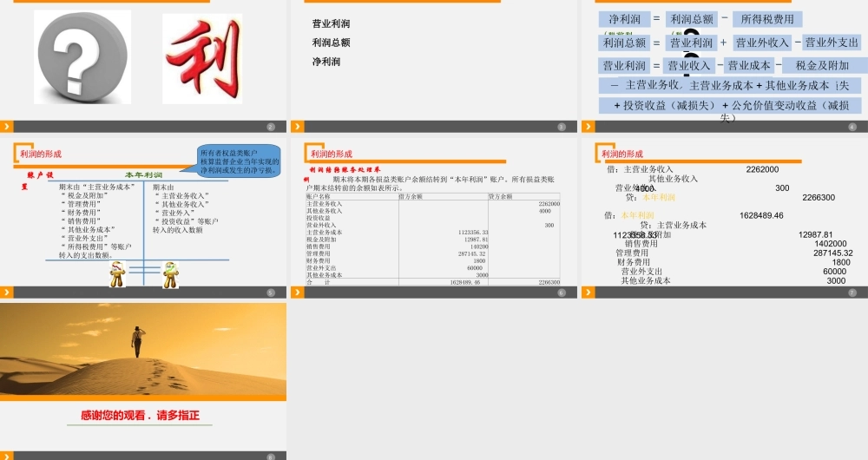Screen dimensions: 868x460
Task: Click the 投资收益（减损失） formula row
Action: [730, 106]
